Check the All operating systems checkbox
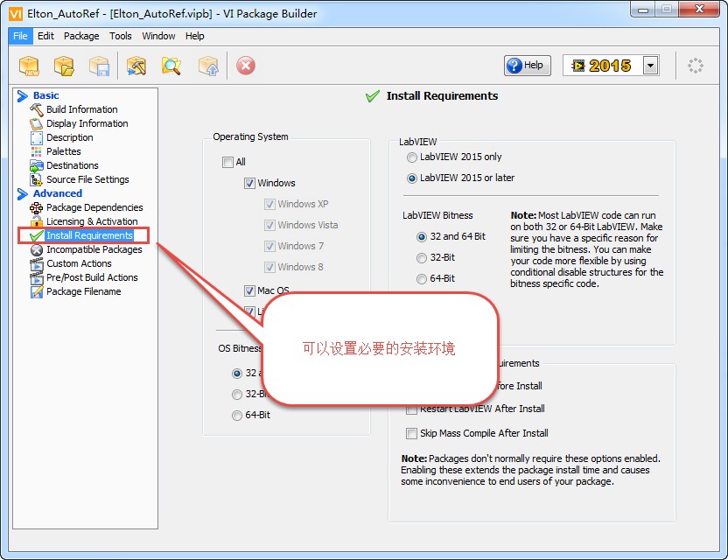This screenshot has width=728, height=560. pos(227,162)
